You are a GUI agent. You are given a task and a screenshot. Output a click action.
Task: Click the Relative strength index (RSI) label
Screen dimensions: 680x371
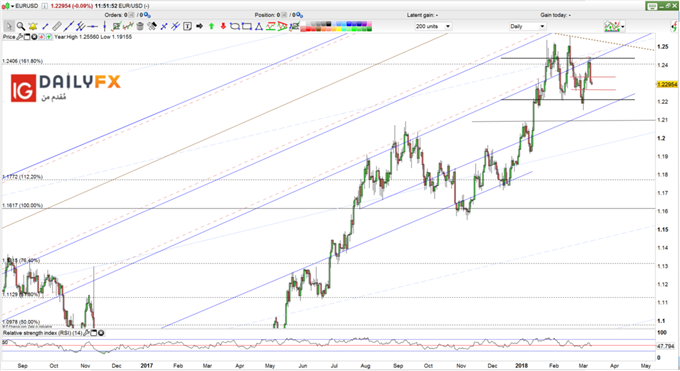tap(42, 333)
